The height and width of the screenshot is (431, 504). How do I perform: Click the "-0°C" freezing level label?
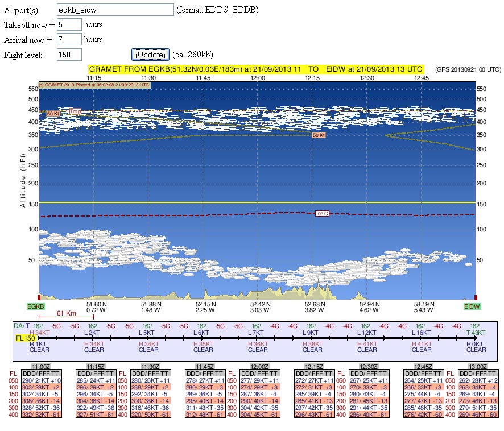322,213
